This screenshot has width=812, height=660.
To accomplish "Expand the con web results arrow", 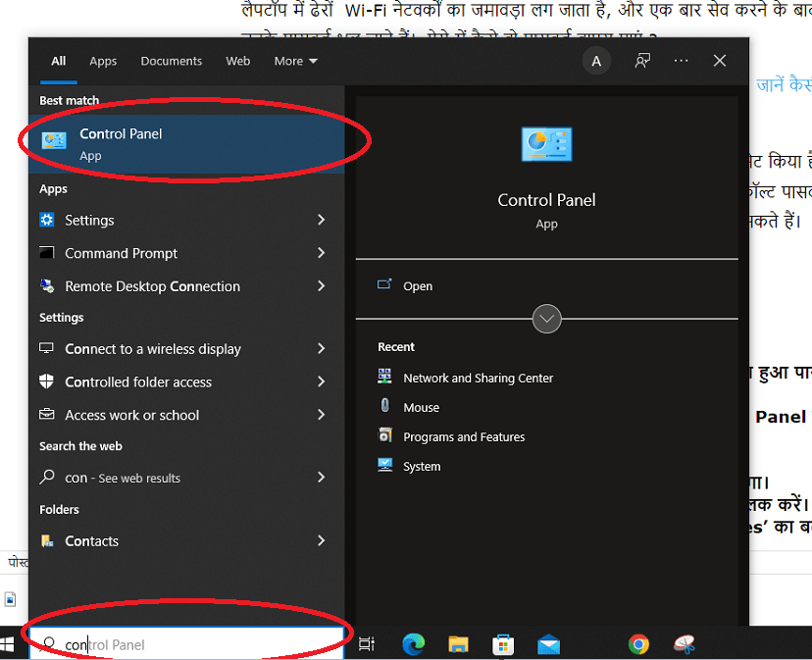I will tap(321, 478).
